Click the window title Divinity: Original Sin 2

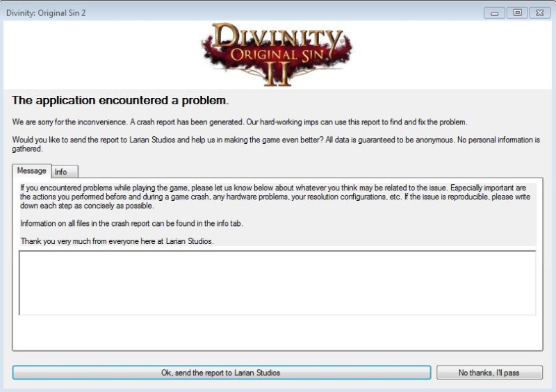point(46,13)
